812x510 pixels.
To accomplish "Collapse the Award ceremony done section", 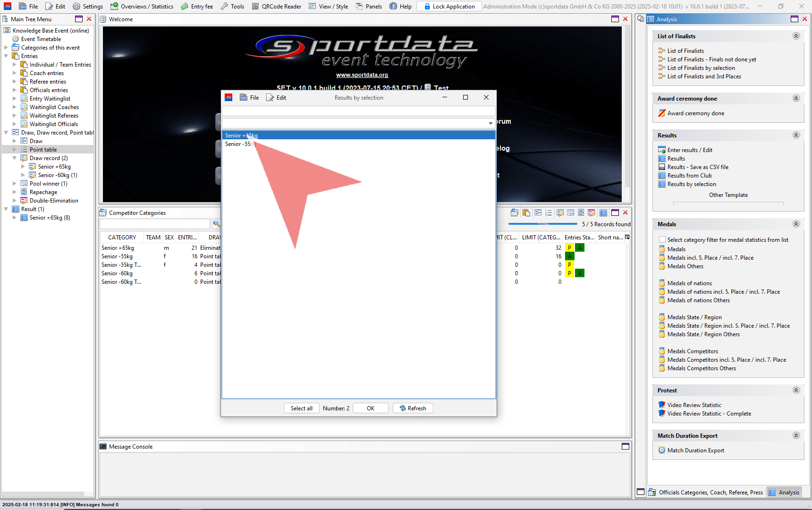I will click(796, 99).
